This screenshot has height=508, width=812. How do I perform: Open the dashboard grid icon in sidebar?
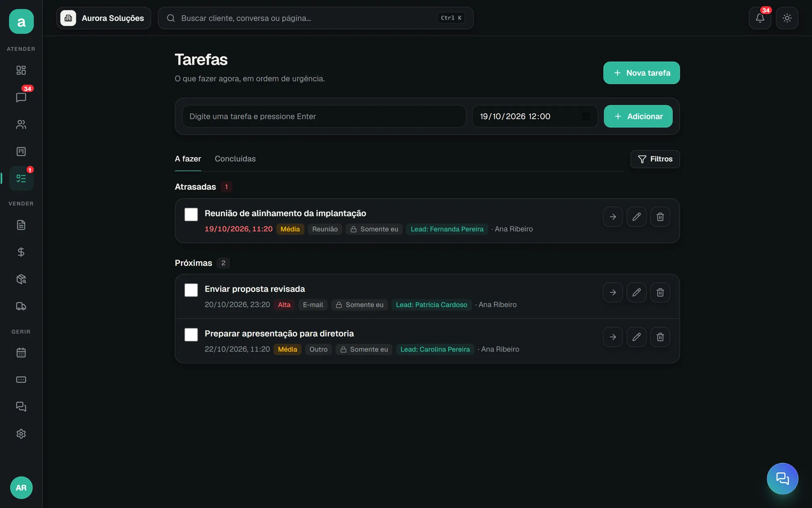pyautogui.click(x=21, y=70)
